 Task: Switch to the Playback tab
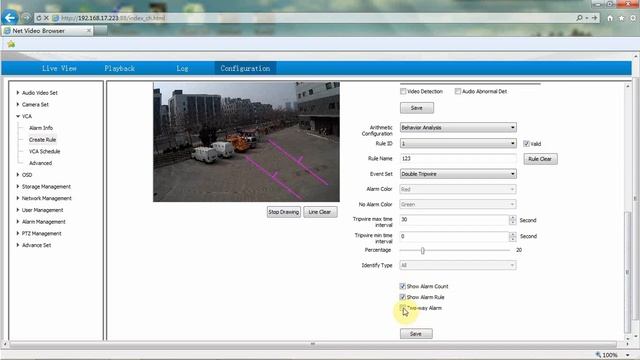[x=119, y=68]
